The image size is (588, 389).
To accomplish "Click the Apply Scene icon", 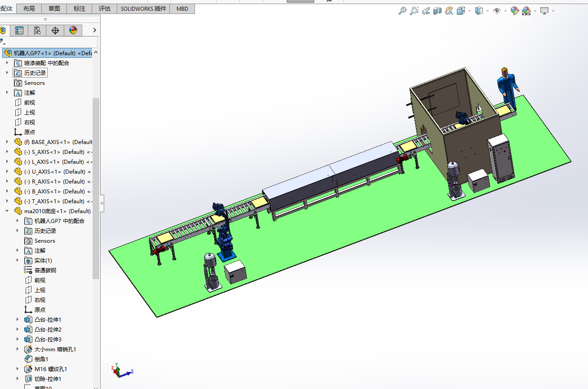I will coord(526,11).
